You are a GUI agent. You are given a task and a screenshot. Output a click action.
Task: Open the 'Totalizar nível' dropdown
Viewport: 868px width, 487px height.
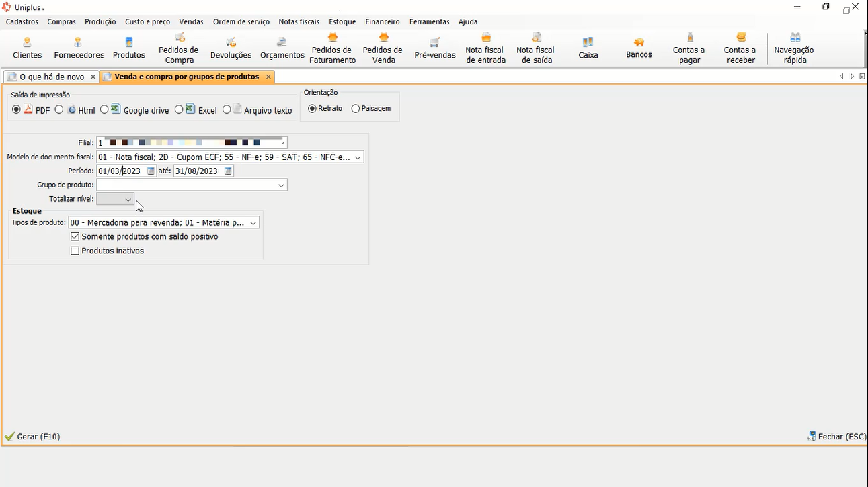(128, 200)
